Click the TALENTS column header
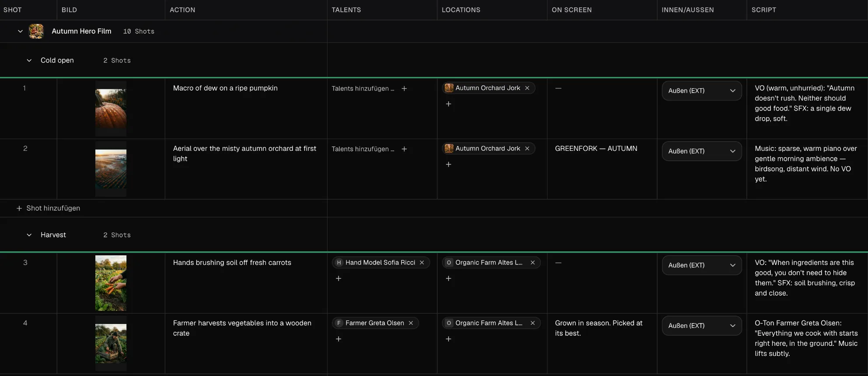The image size is (868, 376). click(346, 10)
